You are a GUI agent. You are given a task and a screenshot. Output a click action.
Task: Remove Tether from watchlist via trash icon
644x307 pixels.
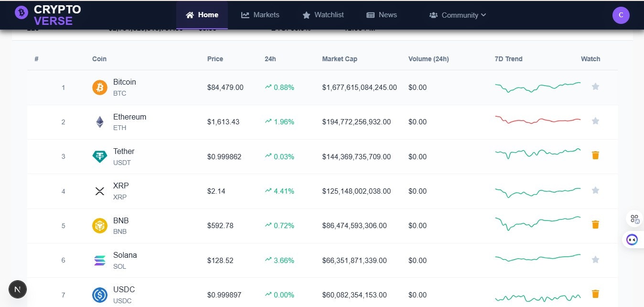595,155
